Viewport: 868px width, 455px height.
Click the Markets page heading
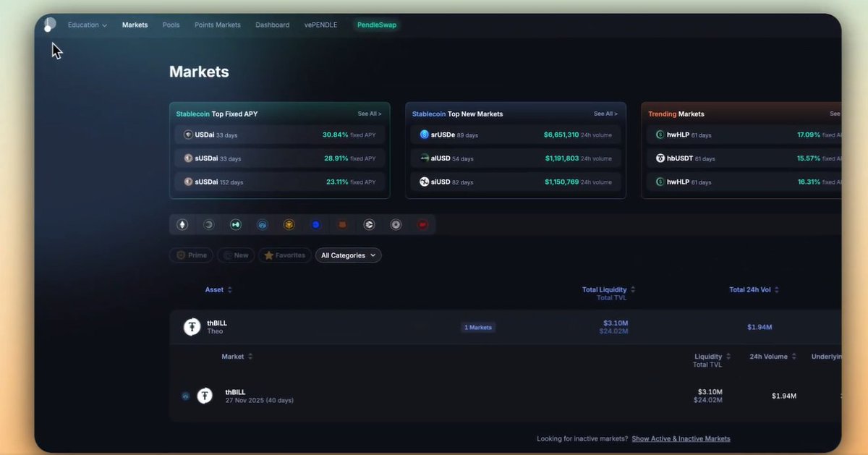[x=199, y=72]
